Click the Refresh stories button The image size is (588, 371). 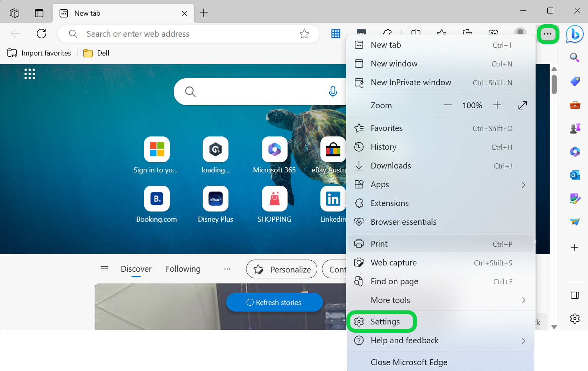click(x=274, y=302)
